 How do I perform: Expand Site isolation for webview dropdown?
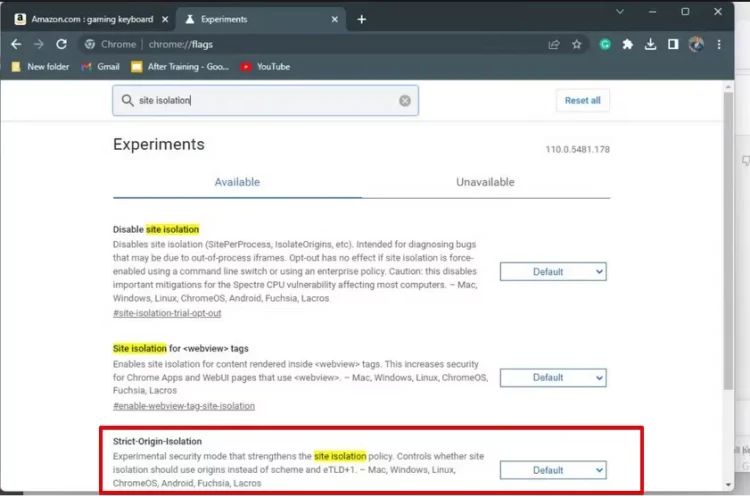point(553,377)
